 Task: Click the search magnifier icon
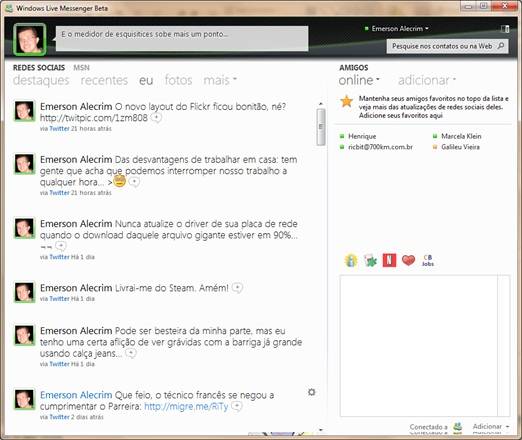501,46
